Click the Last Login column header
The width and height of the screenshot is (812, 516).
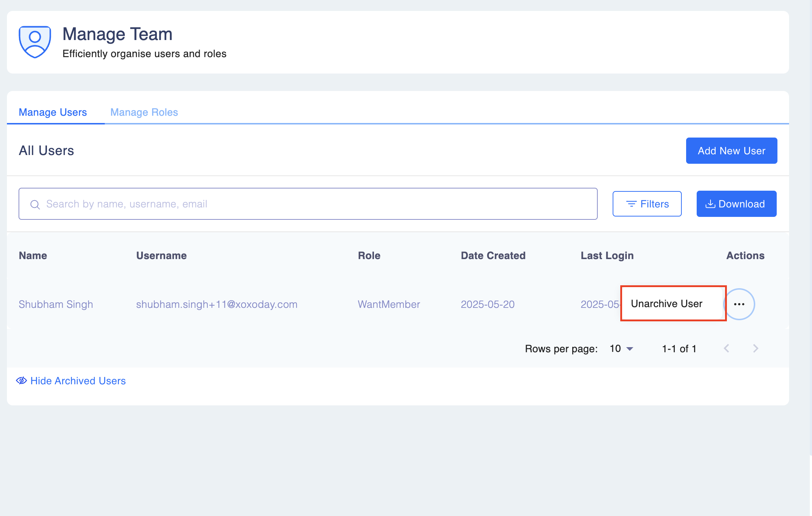click(607, 255)
